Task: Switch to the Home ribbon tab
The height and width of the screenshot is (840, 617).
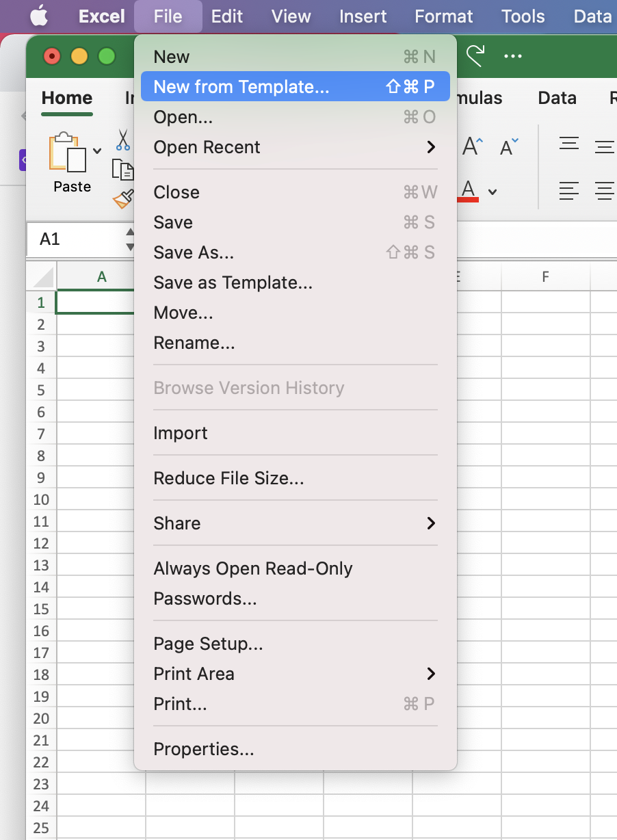Action: pyautogui.click(x=67, y=98)
